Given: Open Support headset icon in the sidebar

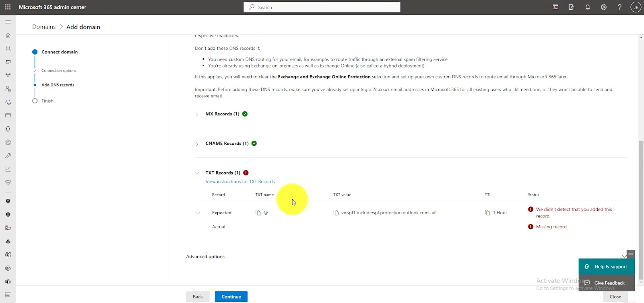Looking at the screenshot, I should pos(8,129).
